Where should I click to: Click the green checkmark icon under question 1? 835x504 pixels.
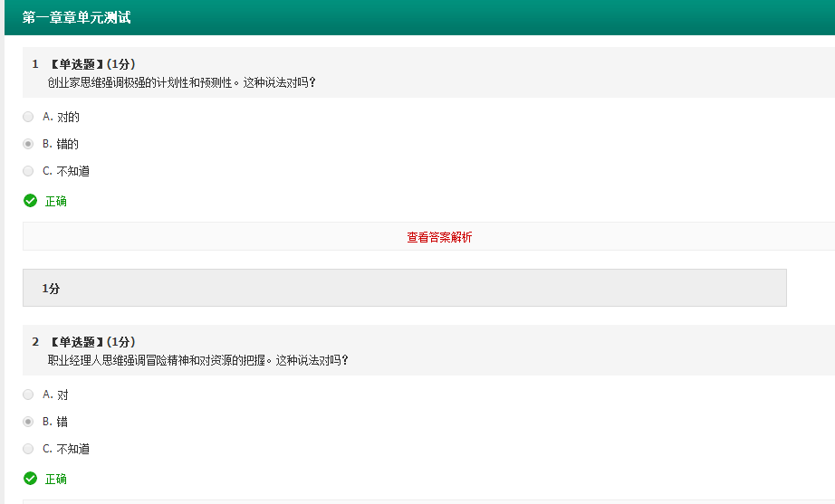point(30,201)
